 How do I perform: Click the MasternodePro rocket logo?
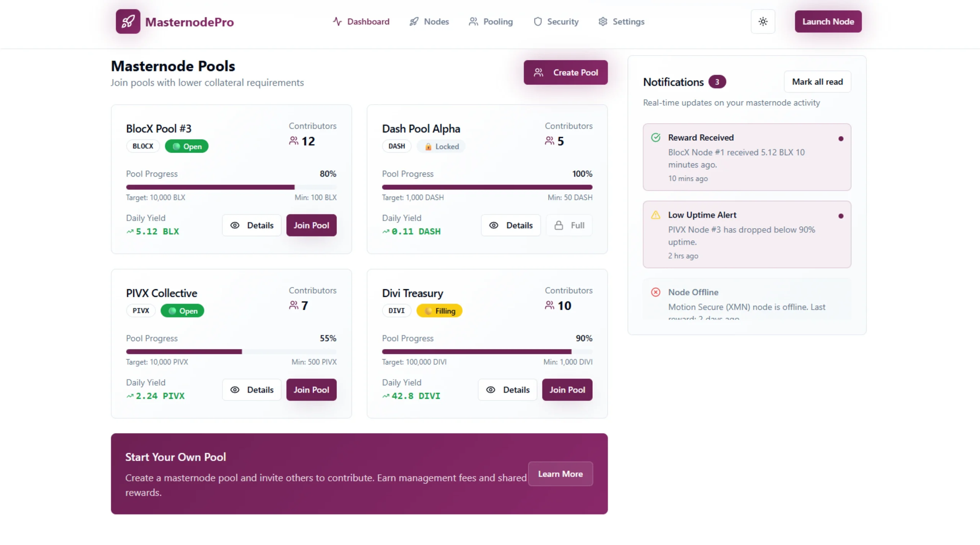[127, 21]
